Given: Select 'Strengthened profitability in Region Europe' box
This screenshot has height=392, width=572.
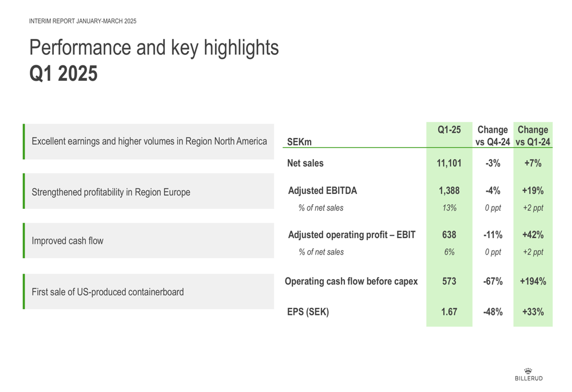Looking at the screenshot, I should [x=149, y=191].
